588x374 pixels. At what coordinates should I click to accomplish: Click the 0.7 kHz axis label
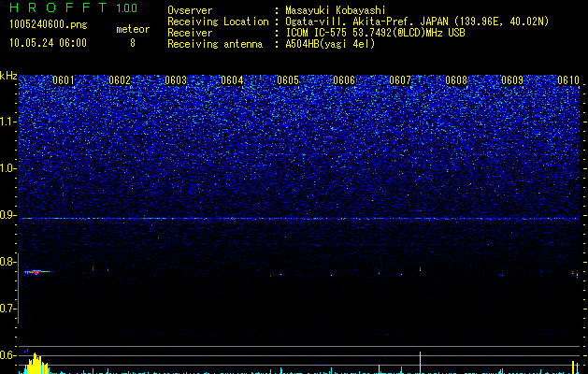point(8,309)
